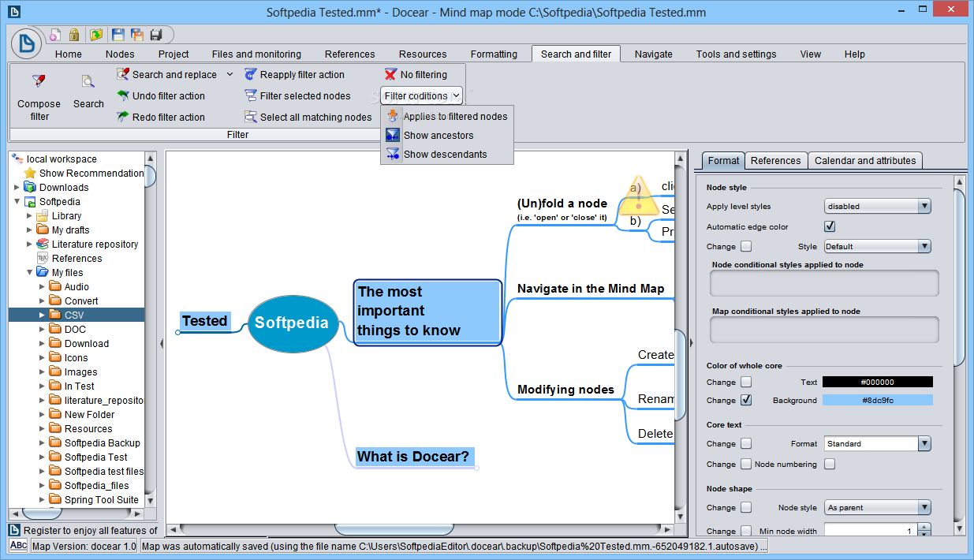Viewport: 974px width, 560px height.
Task: Select the CSV folder in the workspace tree
Action: (77, 315)
